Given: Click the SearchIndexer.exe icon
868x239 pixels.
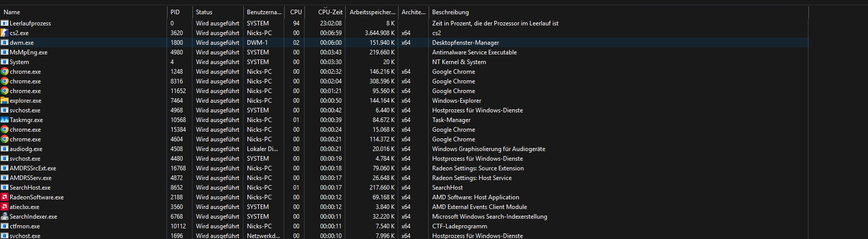Looking at the screenshot, I should 5,217.
